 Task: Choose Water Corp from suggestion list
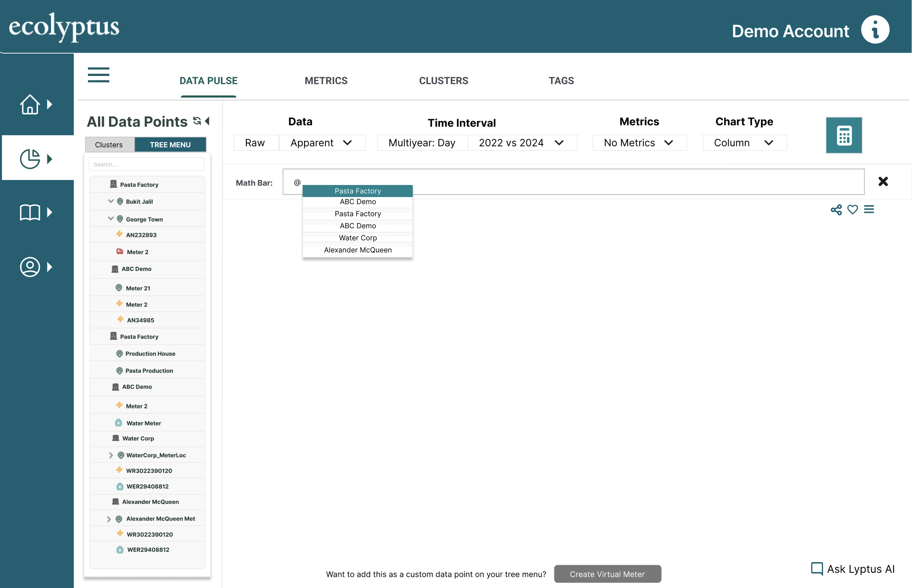tap(358, 238)
